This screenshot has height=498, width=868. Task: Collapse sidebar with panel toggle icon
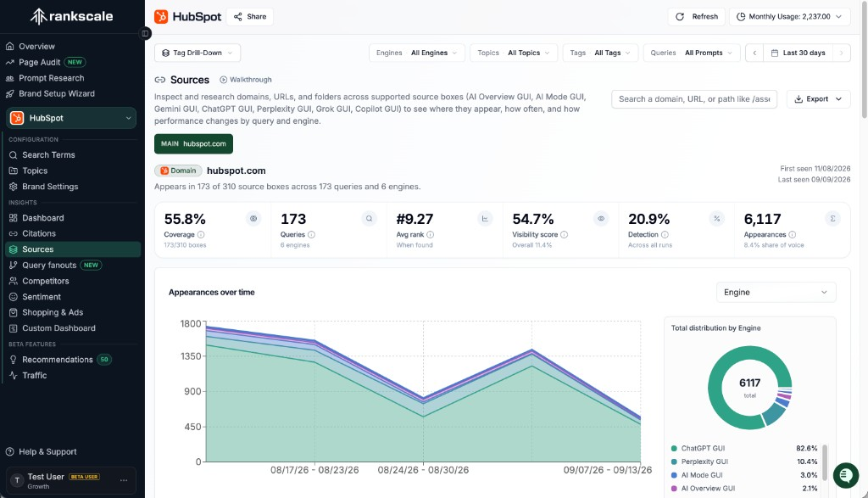145,33
